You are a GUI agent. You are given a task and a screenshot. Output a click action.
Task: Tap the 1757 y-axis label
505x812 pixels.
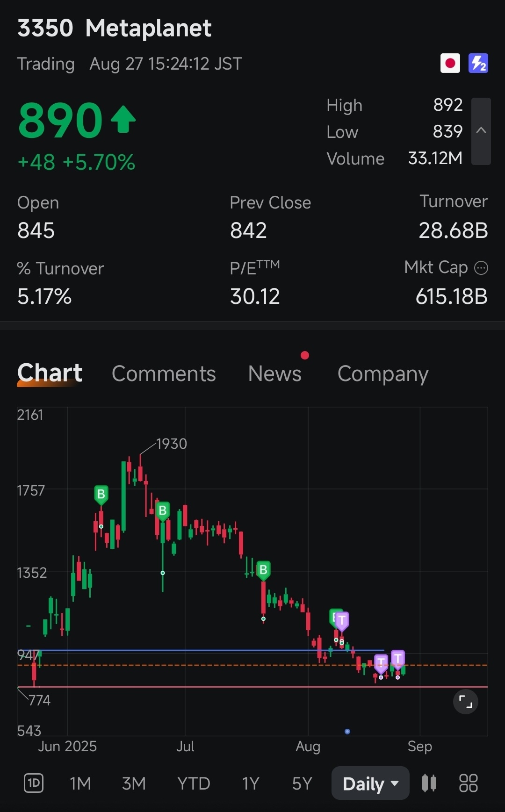point(31,490)
